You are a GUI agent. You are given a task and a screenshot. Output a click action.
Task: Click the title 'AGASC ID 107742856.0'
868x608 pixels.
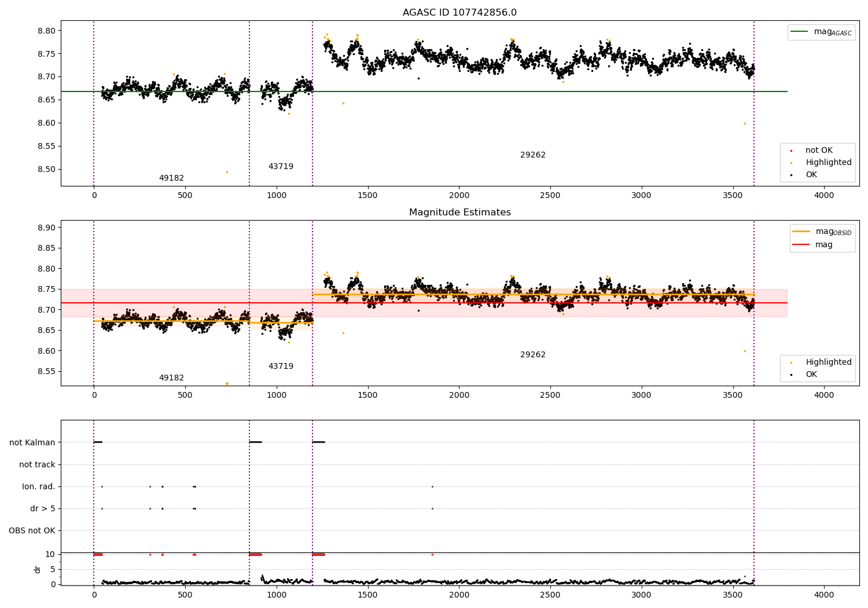tap(459, 13)
